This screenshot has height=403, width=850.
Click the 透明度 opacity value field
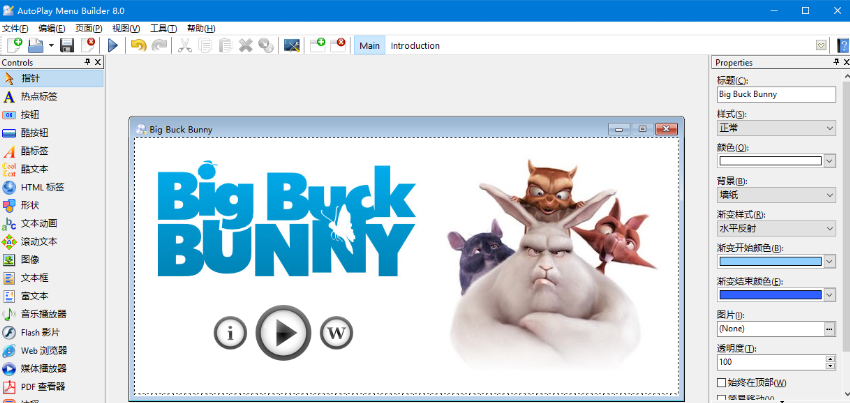[x=770, y=362]
